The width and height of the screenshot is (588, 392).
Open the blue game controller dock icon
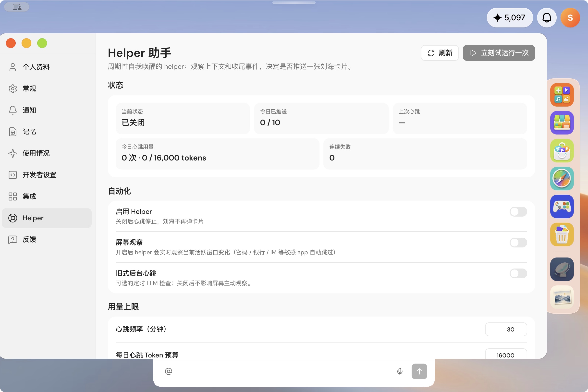click(x=562, y=207)
